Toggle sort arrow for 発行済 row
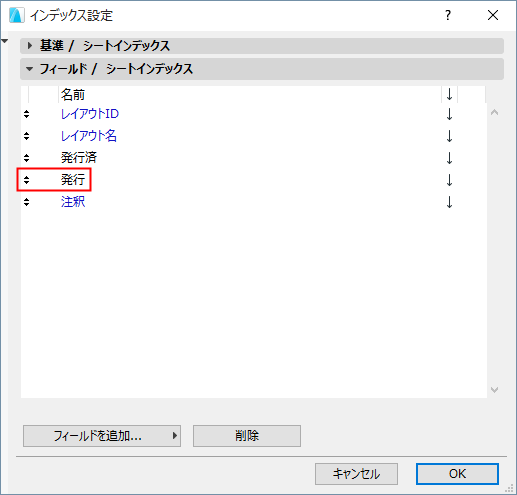Screen dimensions: 517x495 449,158
